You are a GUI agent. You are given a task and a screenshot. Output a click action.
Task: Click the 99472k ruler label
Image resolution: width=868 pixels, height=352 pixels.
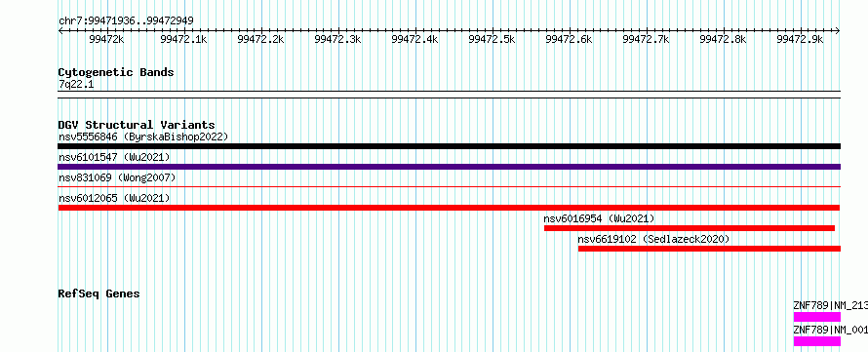[x=107, y=39]
